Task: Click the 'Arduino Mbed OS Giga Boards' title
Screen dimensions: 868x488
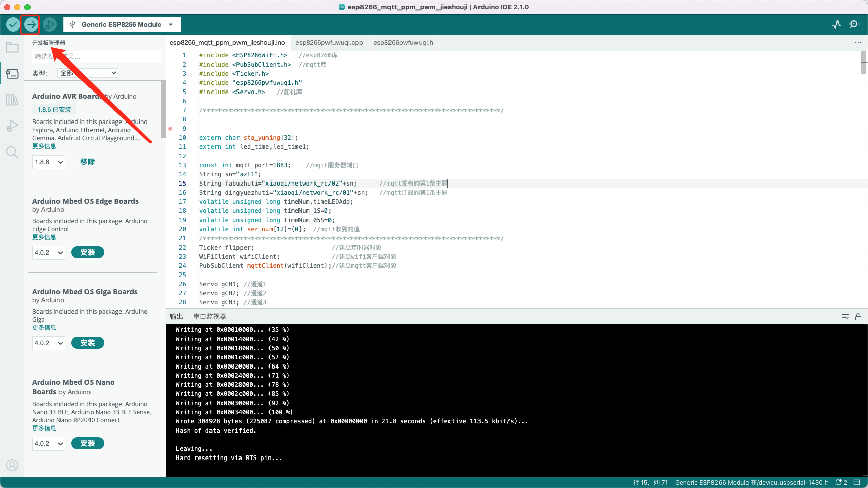Action: click(x=85, y=292)
